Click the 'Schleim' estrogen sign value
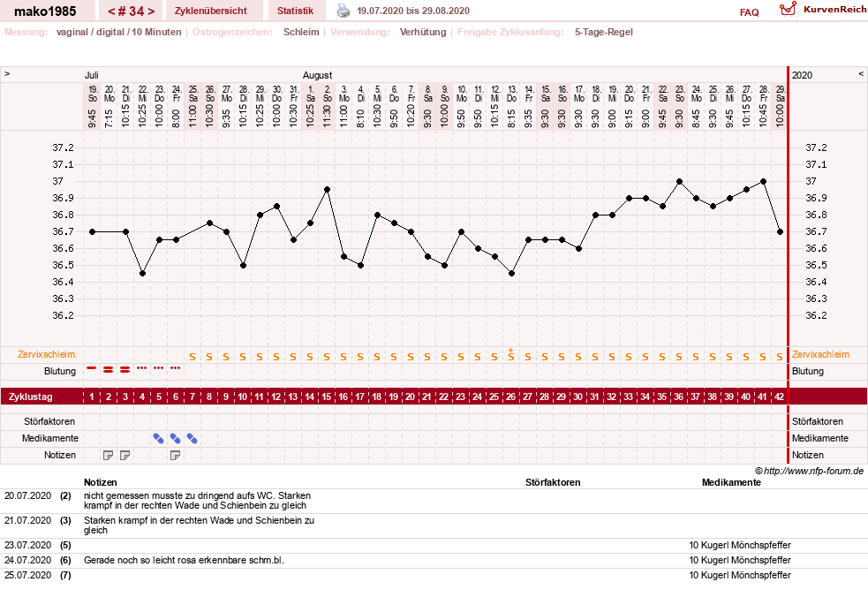 click(301, 32)
